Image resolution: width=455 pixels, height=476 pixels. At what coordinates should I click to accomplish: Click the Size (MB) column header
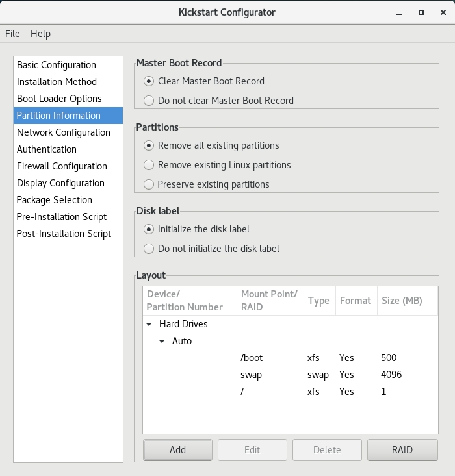(402, 301)
